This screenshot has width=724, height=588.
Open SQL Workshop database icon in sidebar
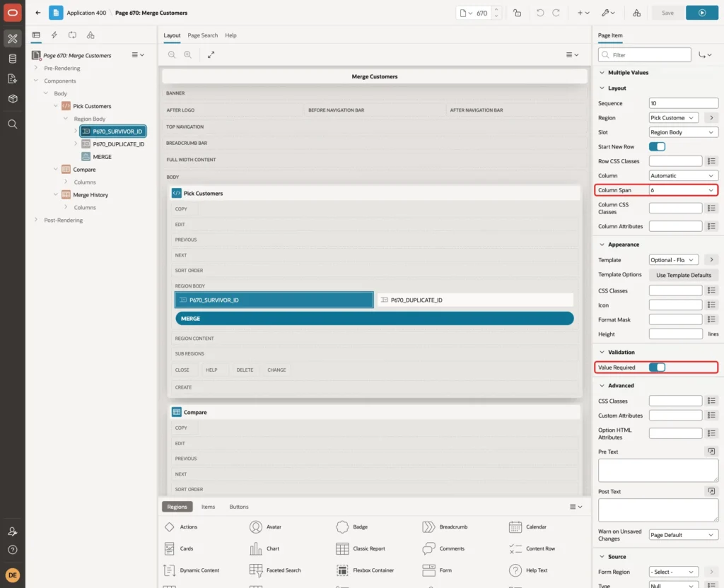coord(13,59)
